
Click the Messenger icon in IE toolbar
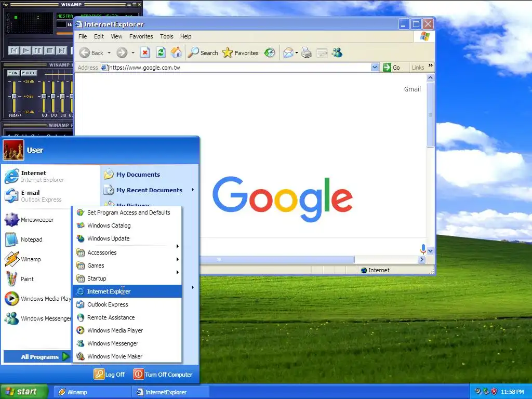click(337, 52)
